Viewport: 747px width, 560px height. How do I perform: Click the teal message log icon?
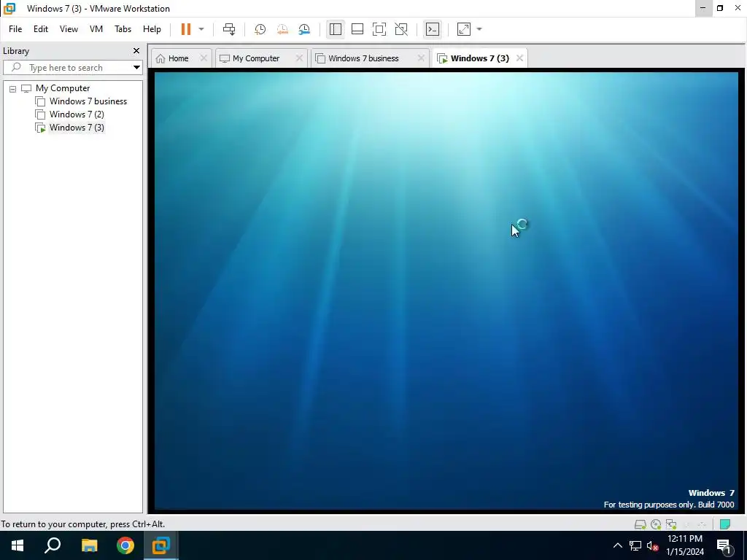pos(725,524)
